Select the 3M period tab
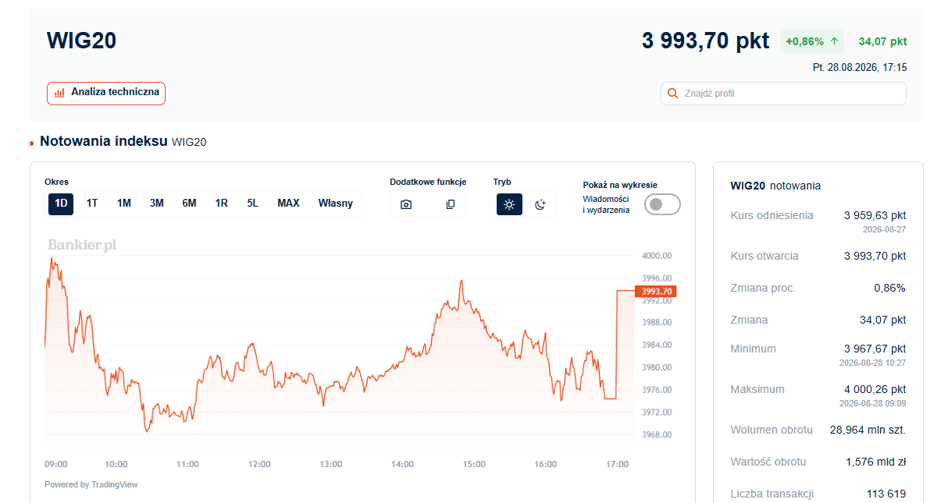The image size is (948, 503). click(157, 204)
